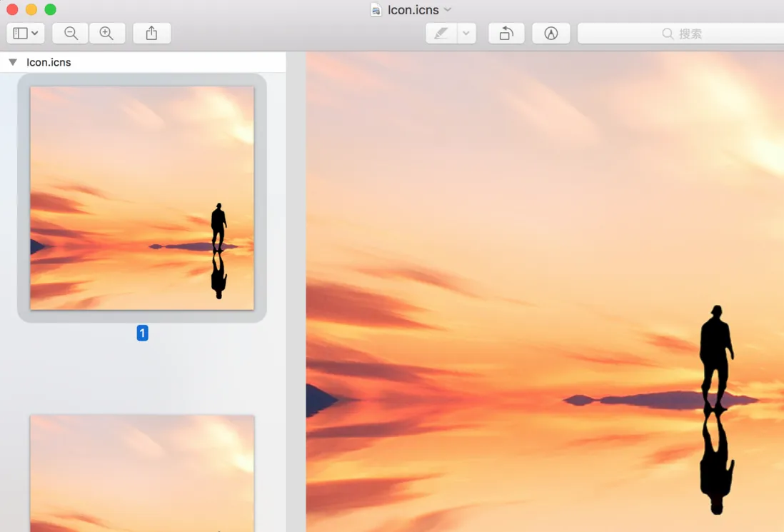Image resolution: width=784 pixels, height=532 pixels.
Task: Select the highlight pen tool
Action: 441,34
